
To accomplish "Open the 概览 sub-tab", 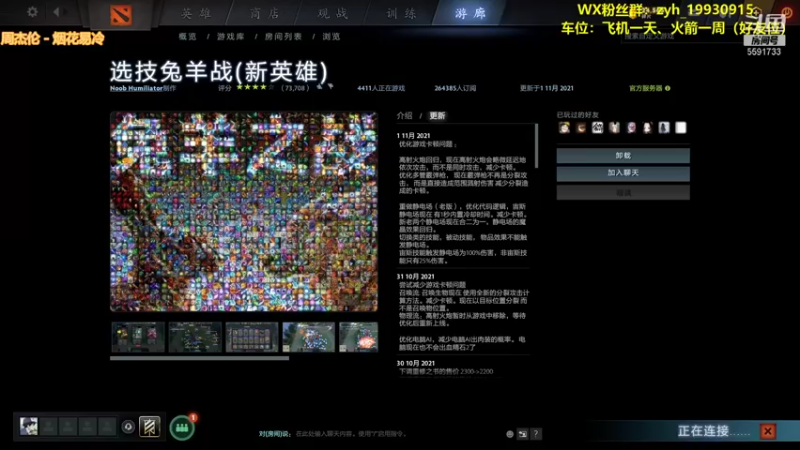I will coord(187,37).
